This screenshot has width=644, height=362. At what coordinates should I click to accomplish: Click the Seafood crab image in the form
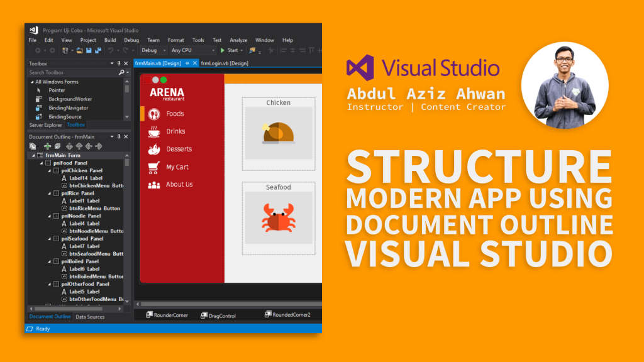click(279, 217)
